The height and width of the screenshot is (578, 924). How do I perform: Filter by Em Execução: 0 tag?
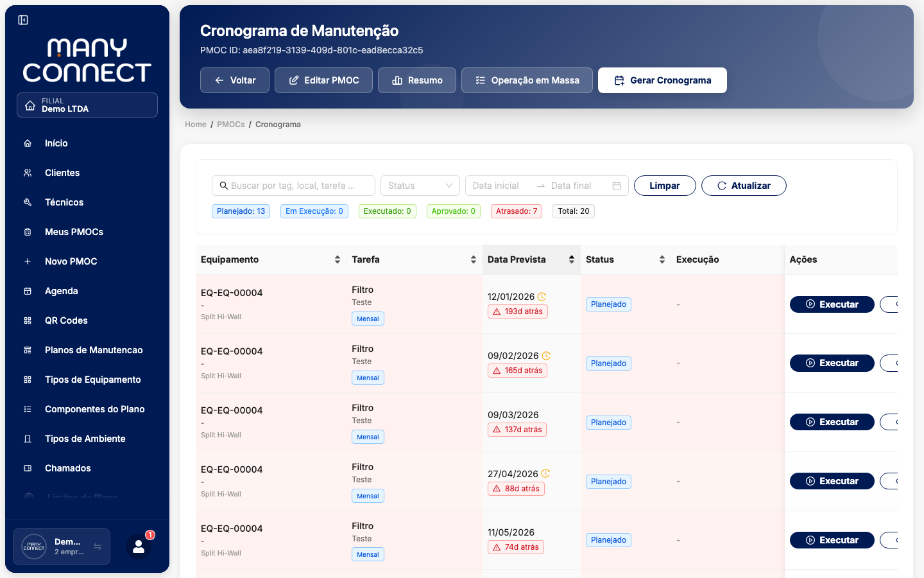[x=314, y=211]
